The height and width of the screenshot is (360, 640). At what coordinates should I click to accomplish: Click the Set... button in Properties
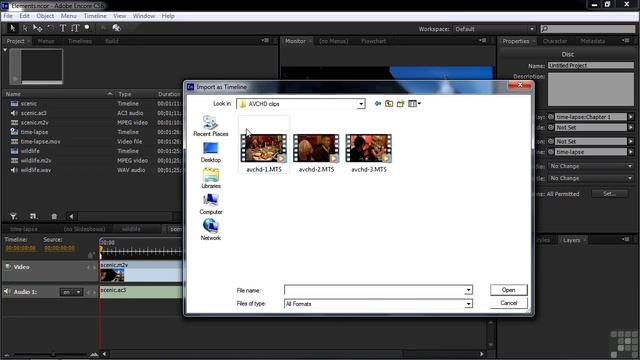pyautogui.click(x=609, y=194)
